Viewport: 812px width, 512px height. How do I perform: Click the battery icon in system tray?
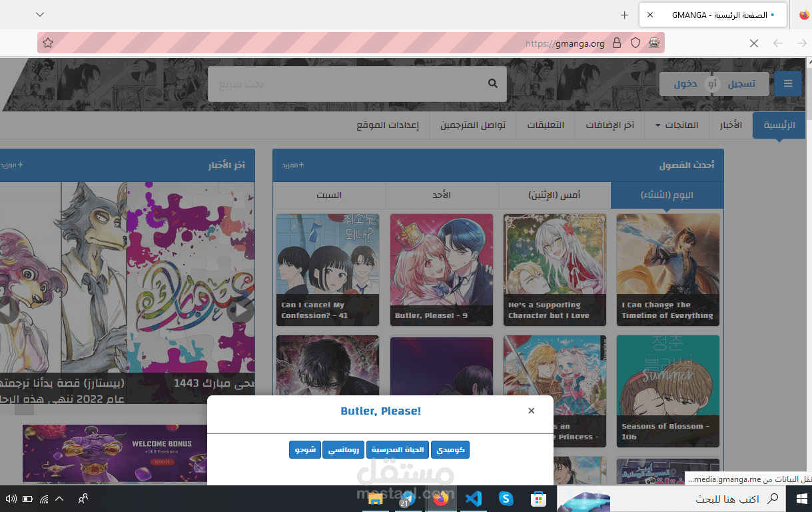pos(27,499)
